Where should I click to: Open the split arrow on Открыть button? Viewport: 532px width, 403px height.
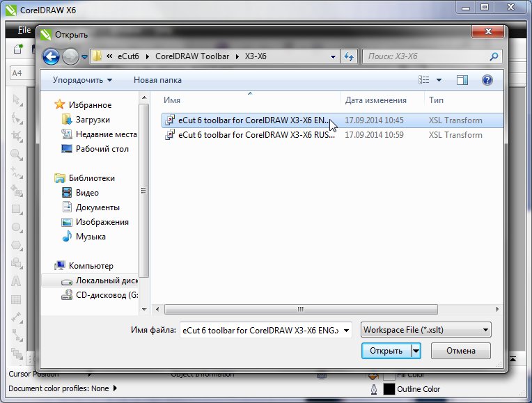point(416,351)
